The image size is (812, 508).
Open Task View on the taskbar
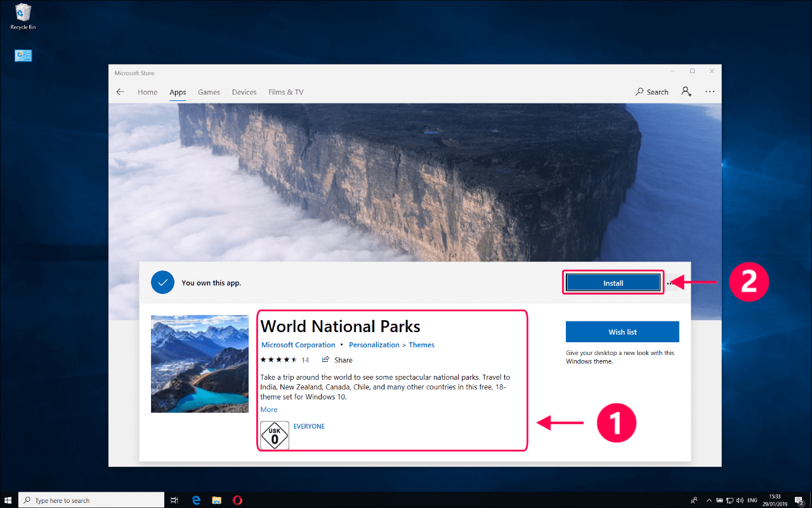tap(175, 500)
